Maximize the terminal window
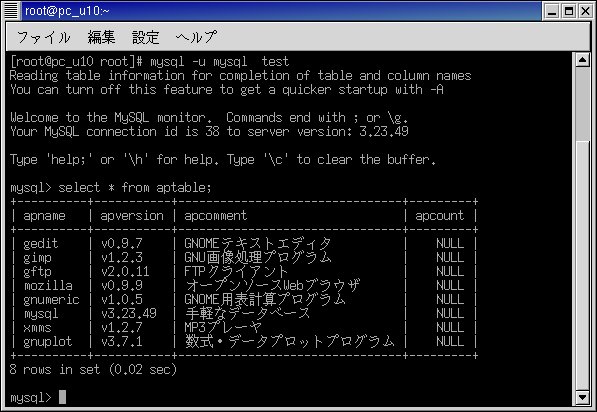Viewport: 597px width, 412px height. click(x=569, y=11)
